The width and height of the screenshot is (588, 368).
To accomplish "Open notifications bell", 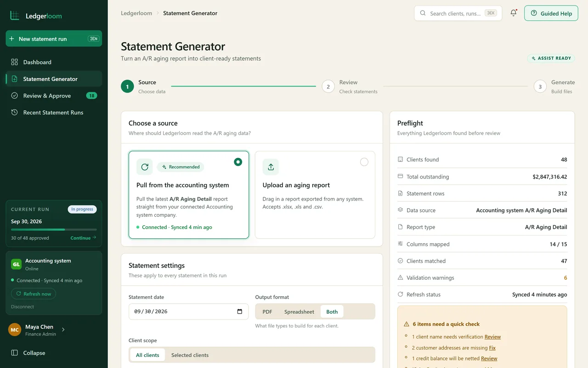I will click(514, 13).
